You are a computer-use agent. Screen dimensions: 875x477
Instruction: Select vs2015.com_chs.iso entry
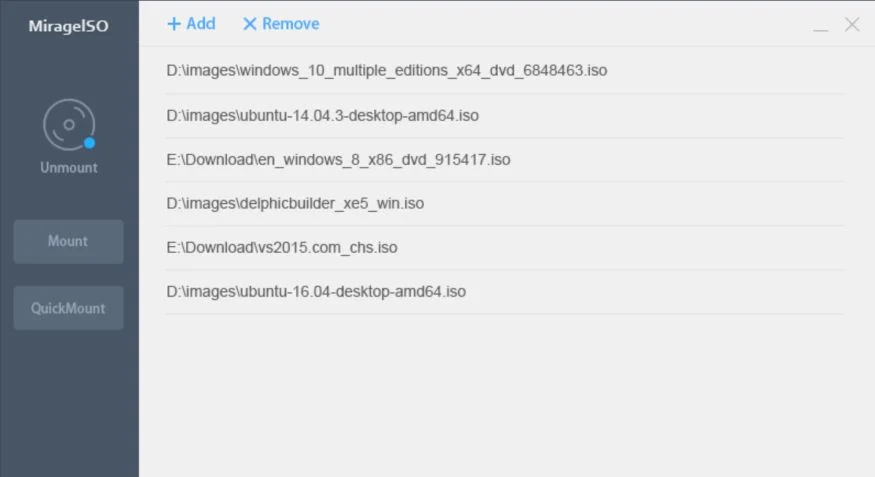tap(504, 248)
